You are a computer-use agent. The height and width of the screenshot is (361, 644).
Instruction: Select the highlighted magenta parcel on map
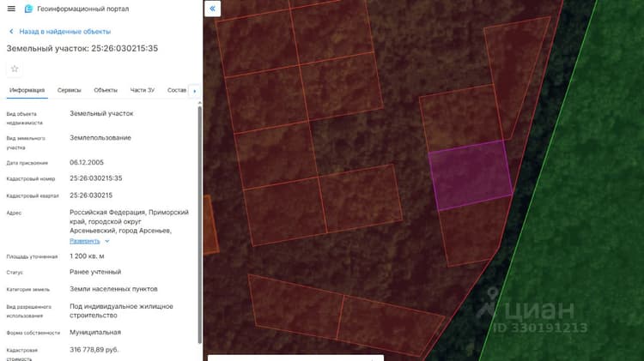pyautogui.click(x=471, y=175)
